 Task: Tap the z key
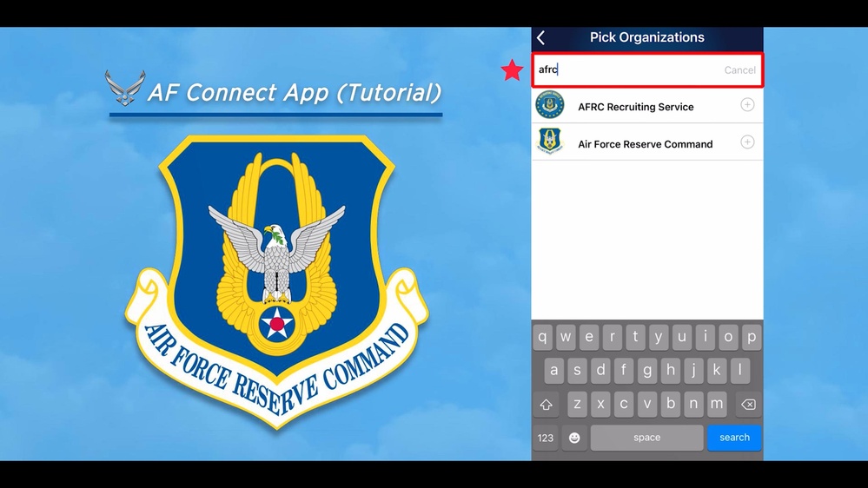coord(578,405)
